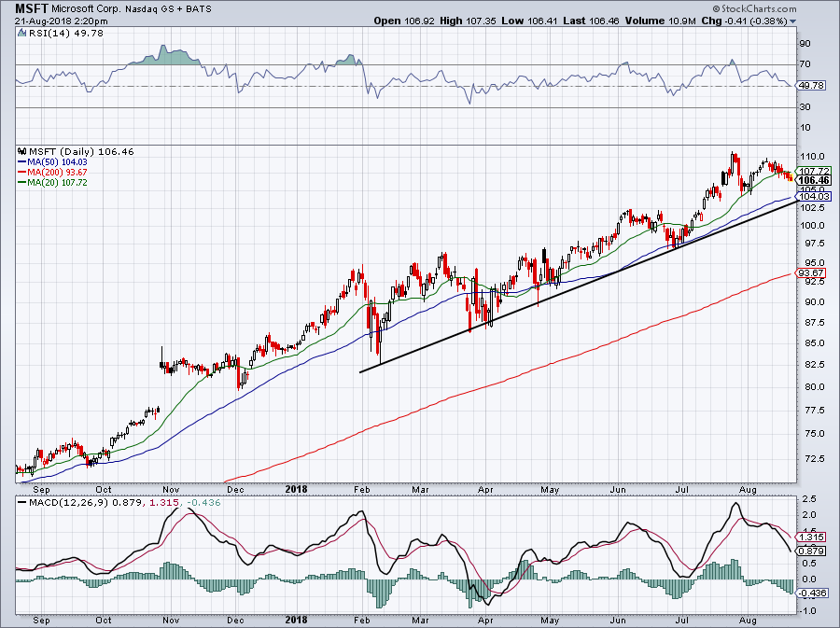The width and height of the screenshot is (840, 628).
Task: Click the '21-Aug-2018 2:20pm' timestamp
Action: pos(61,21)
